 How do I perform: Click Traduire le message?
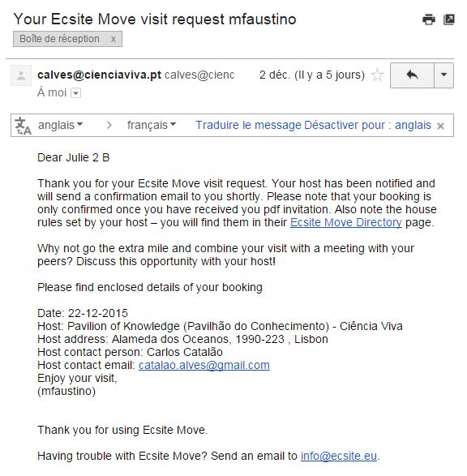click(248, 125)
